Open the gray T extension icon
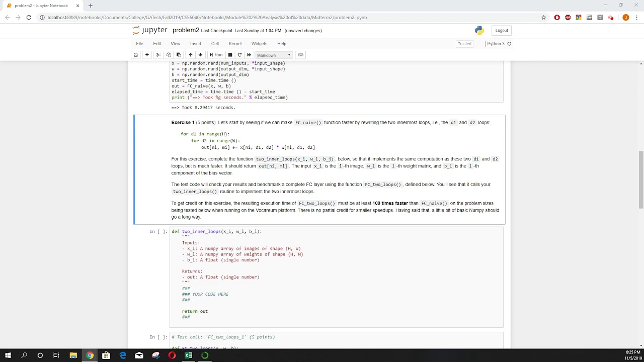The height and width of the screenshot is (362, 644). (x=600, y=17)
